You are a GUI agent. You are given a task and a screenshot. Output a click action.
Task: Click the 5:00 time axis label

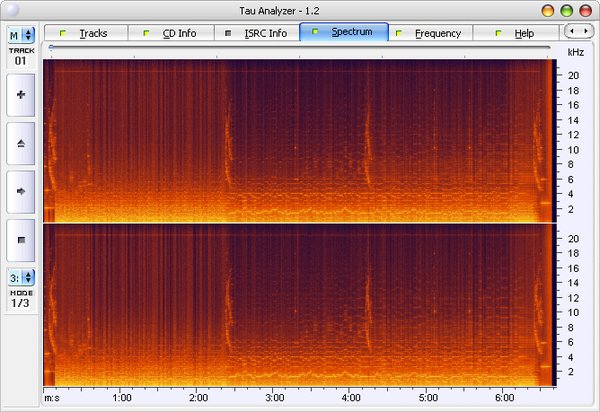pos(428,398)
